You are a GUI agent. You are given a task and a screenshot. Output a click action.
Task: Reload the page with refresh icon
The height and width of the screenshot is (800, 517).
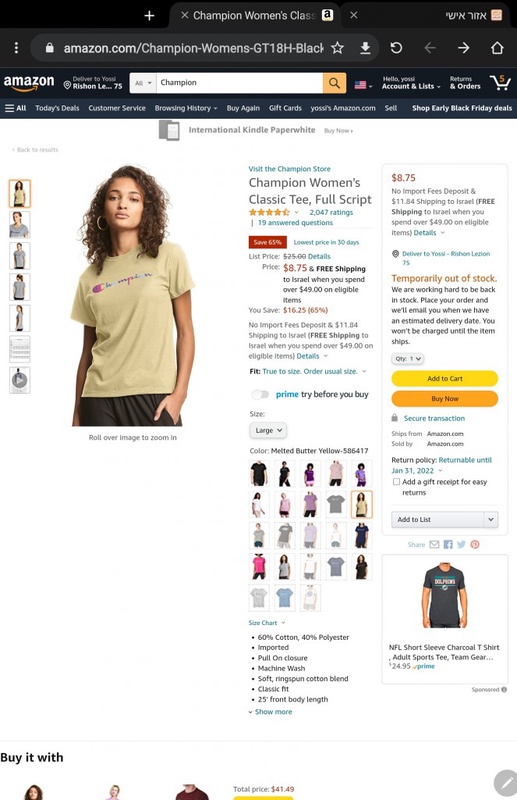pyautogui.click(x=397, y=48)
